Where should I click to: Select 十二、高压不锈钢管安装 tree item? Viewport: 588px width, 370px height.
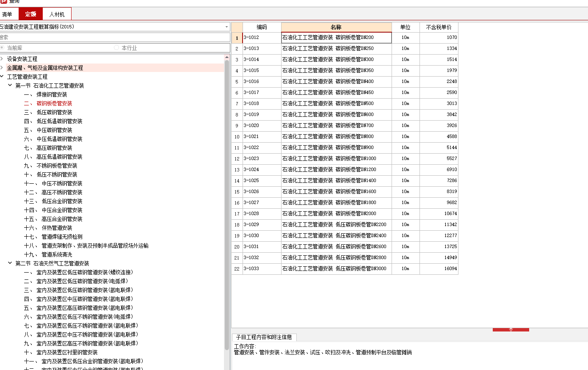pyautogui.click(x=53, y=192)
